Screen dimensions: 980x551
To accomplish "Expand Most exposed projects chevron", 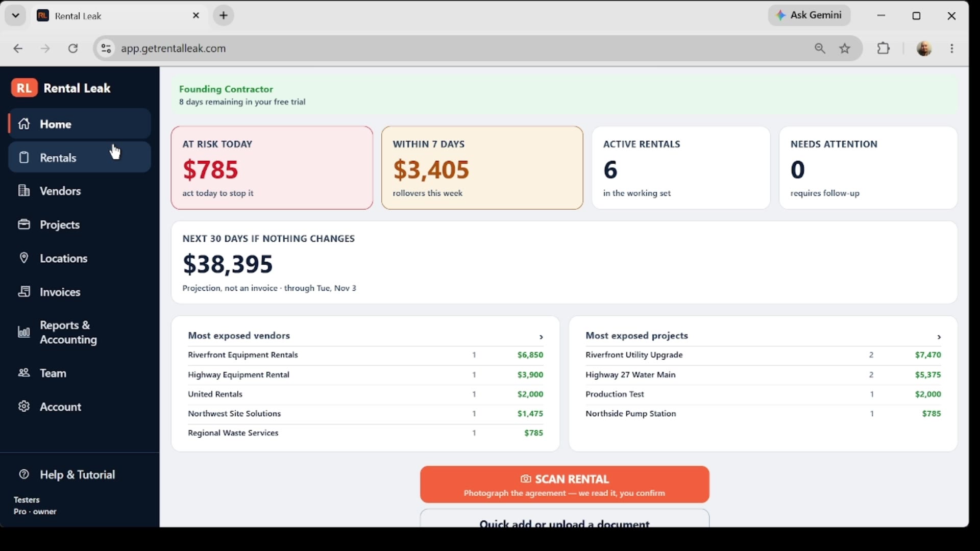I will [939, 337].
